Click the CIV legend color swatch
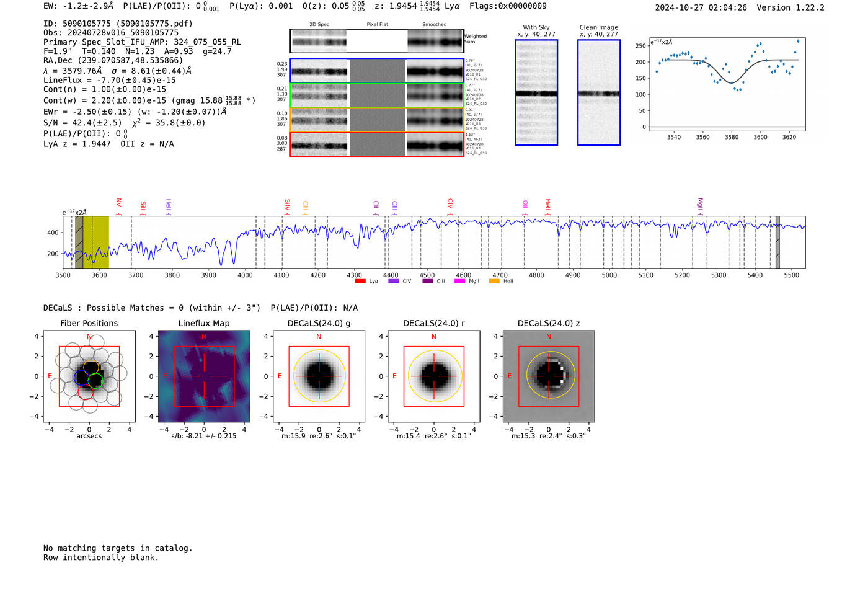Screen dimensions: 868x591 393,281
